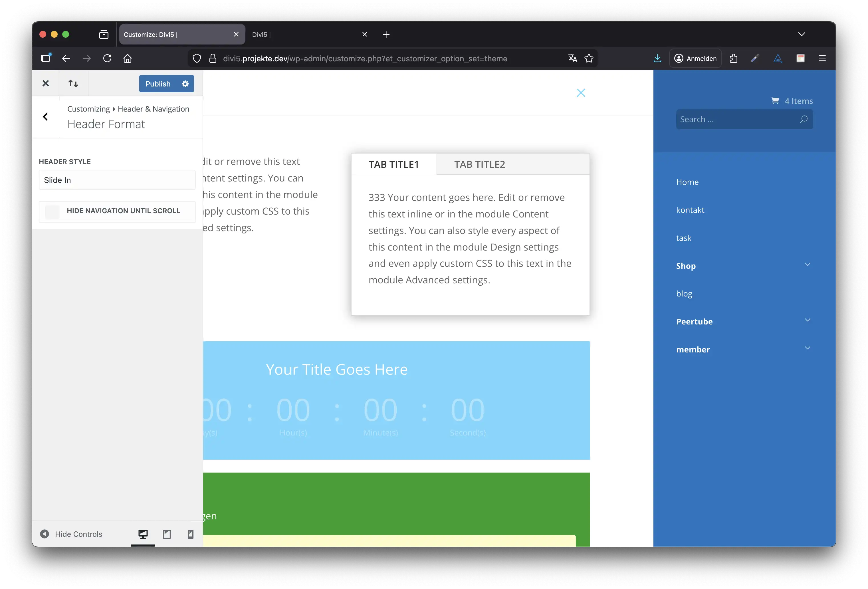Image resolution: width=868 pixels, height=589 pixels.
Task: Bookmark page with the star icon
Action: 589,58
